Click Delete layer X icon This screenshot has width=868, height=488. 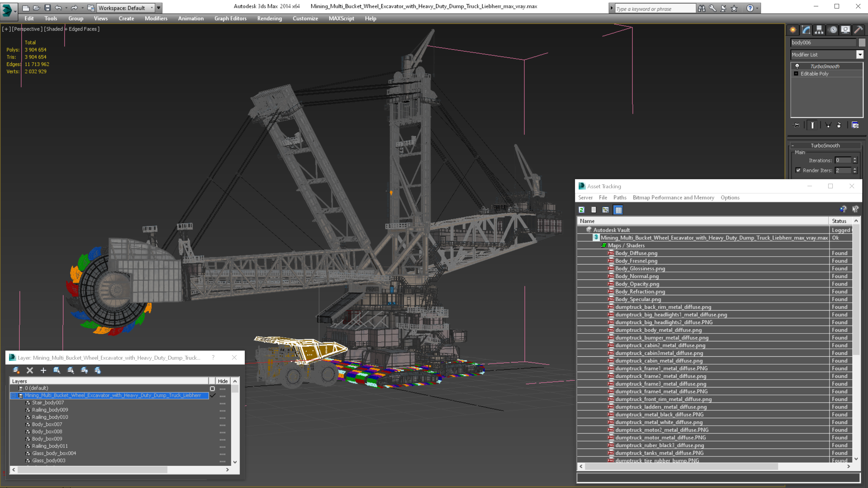click(30, 370)
